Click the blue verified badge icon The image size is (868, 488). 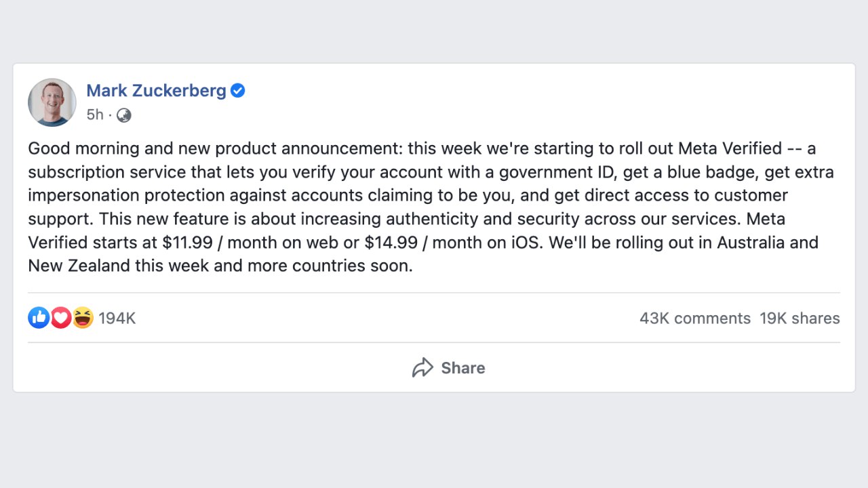point(238,91)
